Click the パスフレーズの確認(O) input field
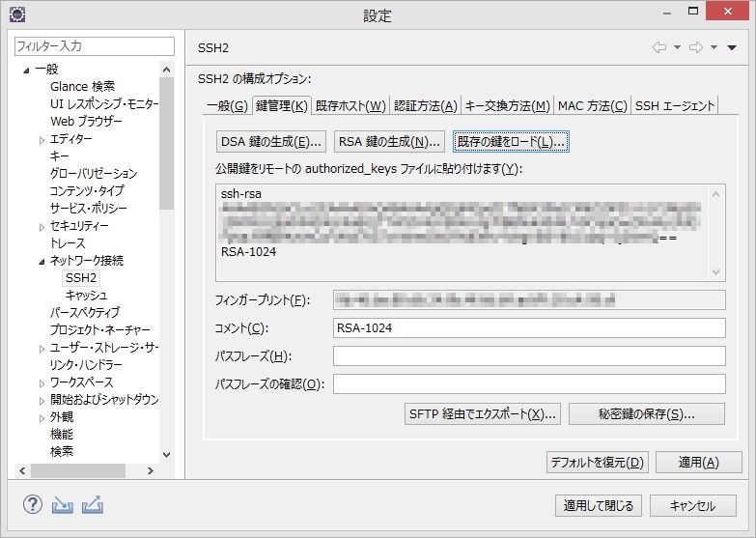The height and width of the screenshot is (538, 756). [529, 384]
